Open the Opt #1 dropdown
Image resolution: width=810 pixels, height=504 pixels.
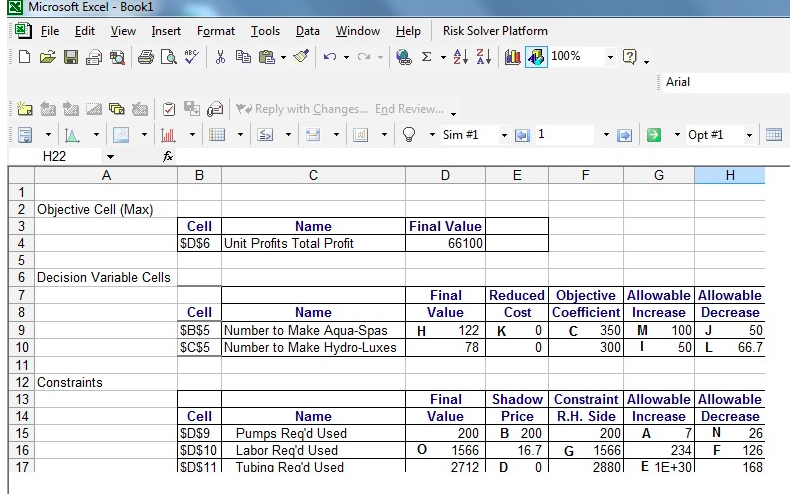pyautogui.click(x=749, y=134)
